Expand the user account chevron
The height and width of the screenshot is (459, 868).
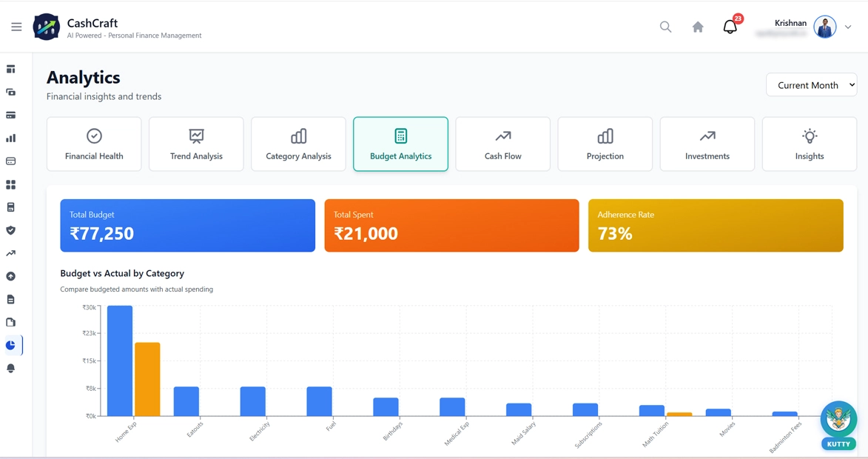tap(847, 27)
